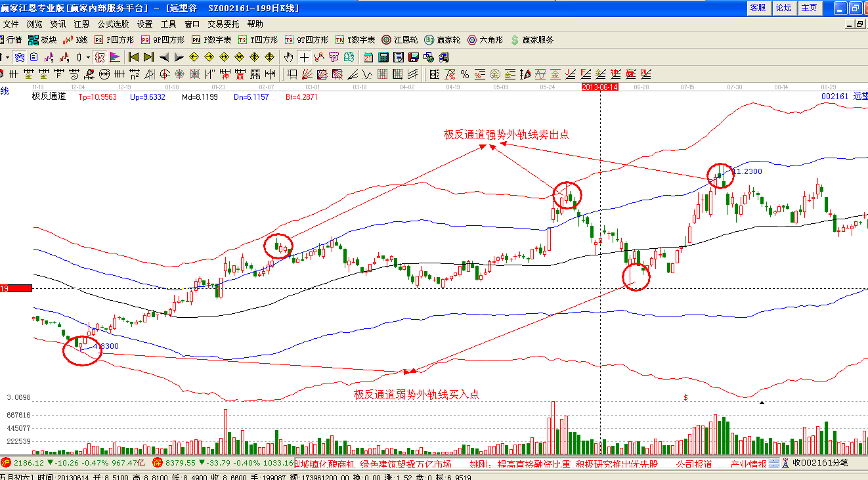Expand the candlestick style dropdown arrow
This screenshot has height=480, width=868.
(88, 57)
